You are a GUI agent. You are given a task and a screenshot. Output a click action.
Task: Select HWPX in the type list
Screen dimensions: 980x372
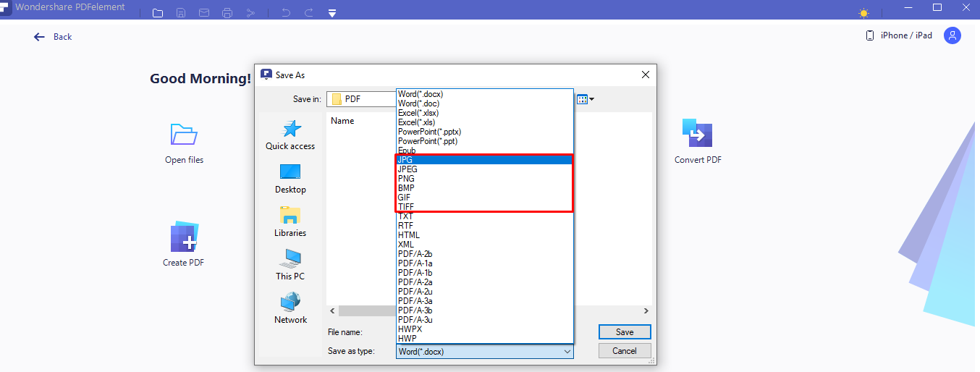coord(485,329)
